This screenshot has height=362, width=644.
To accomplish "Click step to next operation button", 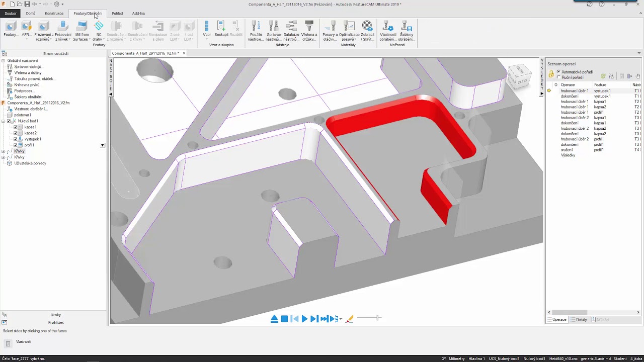I will 314,319.
